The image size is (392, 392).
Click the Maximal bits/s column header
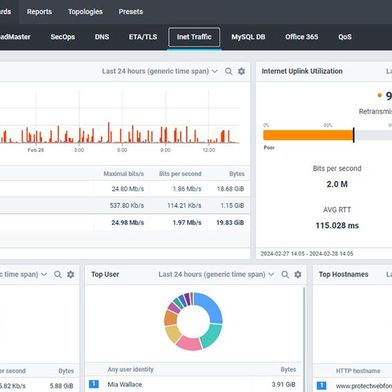pos(124,174)
